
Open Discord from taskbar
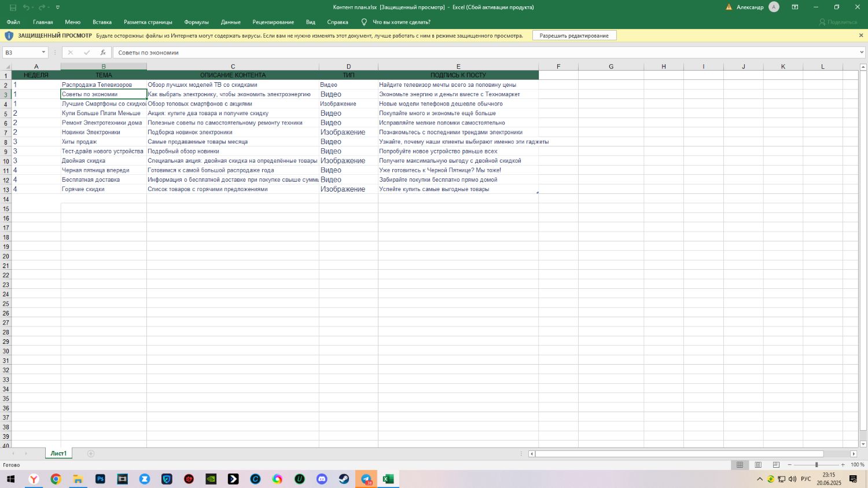pos(322,479)
